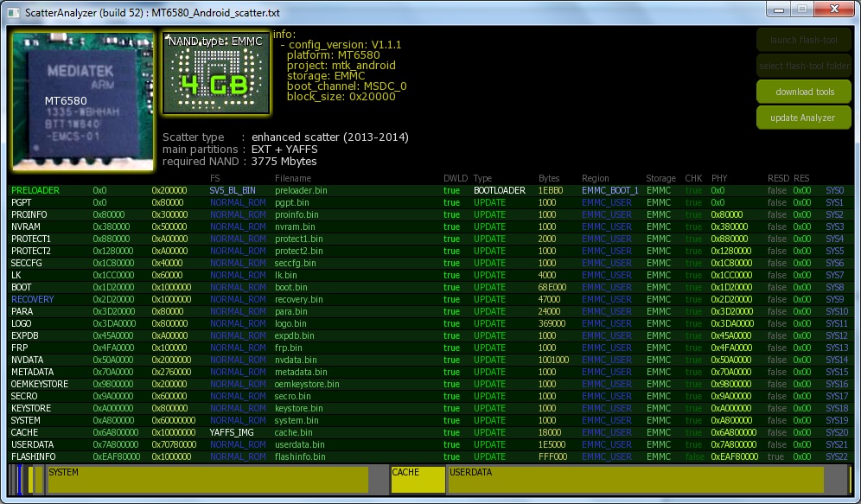Select the NVRAM partition name
The height and width of the screenshot is (504, 861).
coord(26,226)
